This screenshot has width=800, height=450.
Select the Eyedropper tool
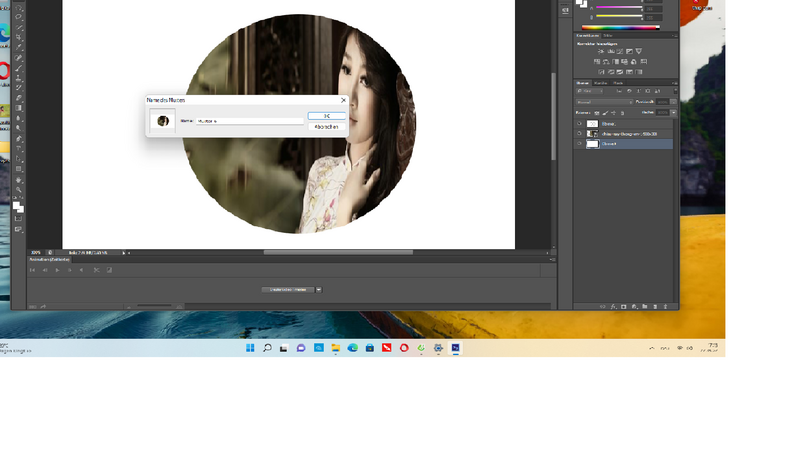19,47
